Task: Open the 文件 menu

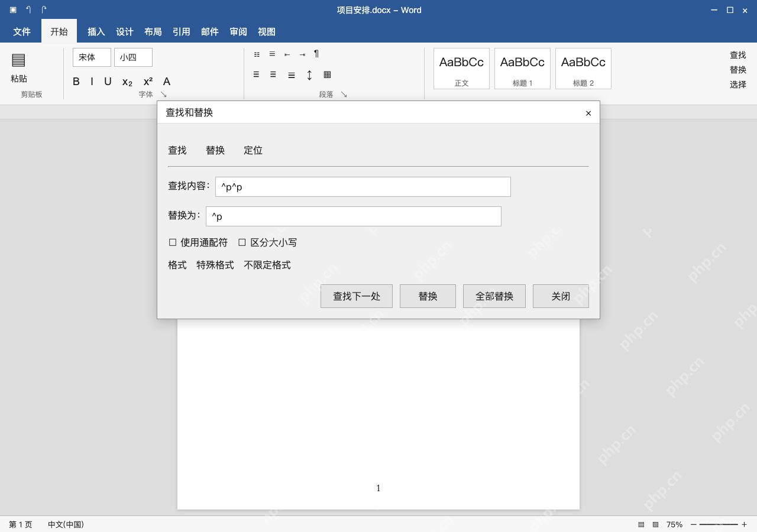Action: pyautogui.click(x=22, y=32)
